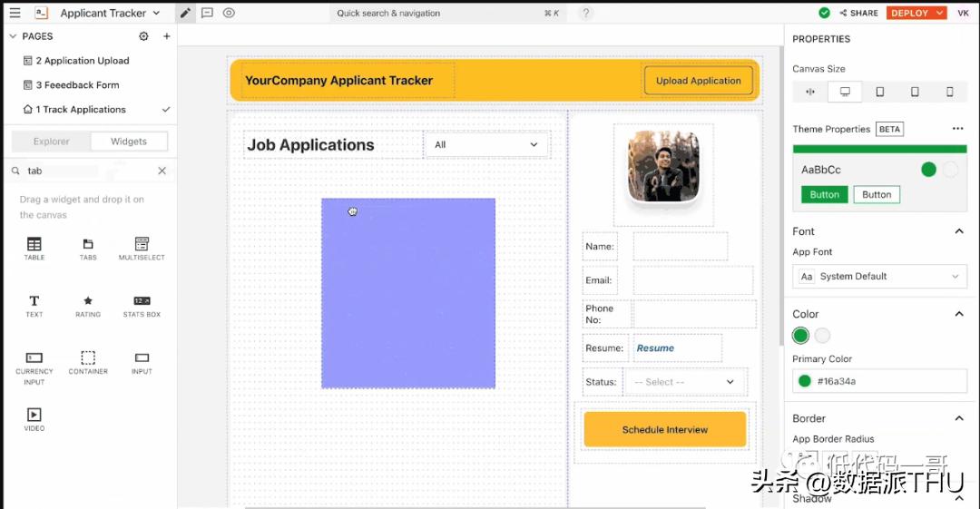
Task: Switch to preview eye icon
Action: (x=229, y=13)
